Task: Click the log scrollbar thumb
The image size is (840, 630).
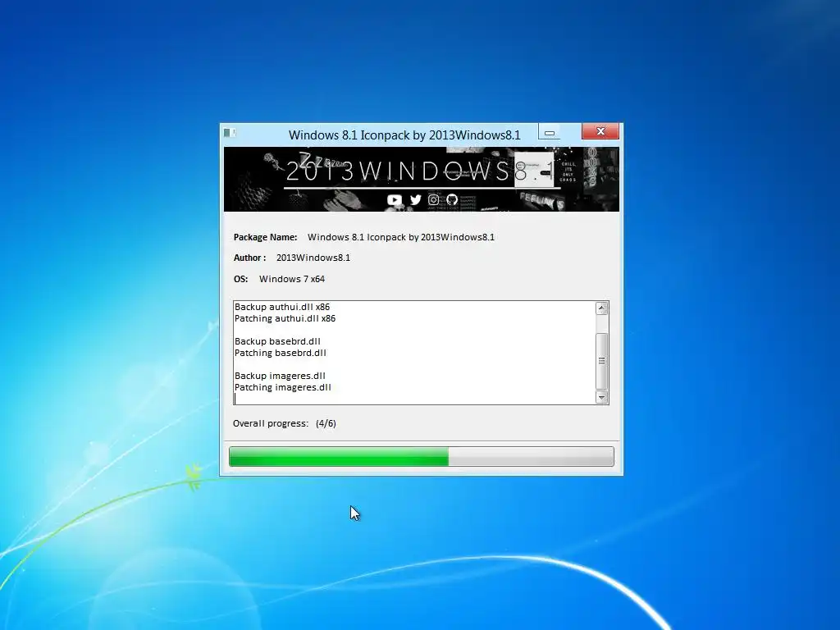Action: pos(601,361)
